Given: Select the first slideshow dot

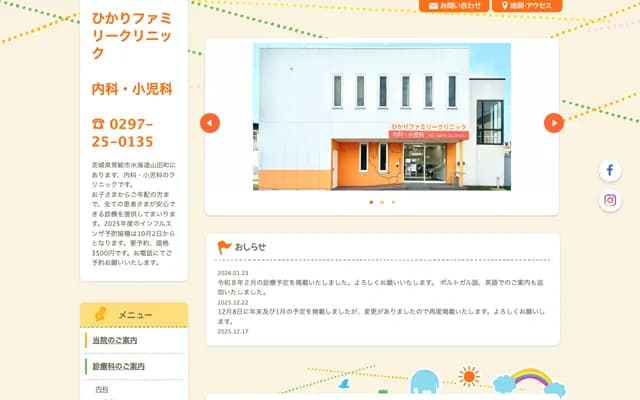Looking at the screenshot, I should 371,202.
